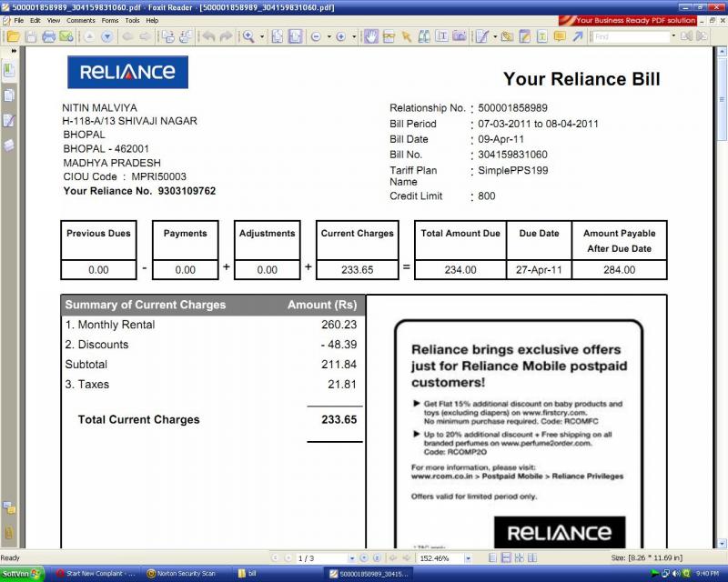Screen dimensions: 728x582
Task: Switch to Continuous page layout in status bar
Action: coord(506,557)
